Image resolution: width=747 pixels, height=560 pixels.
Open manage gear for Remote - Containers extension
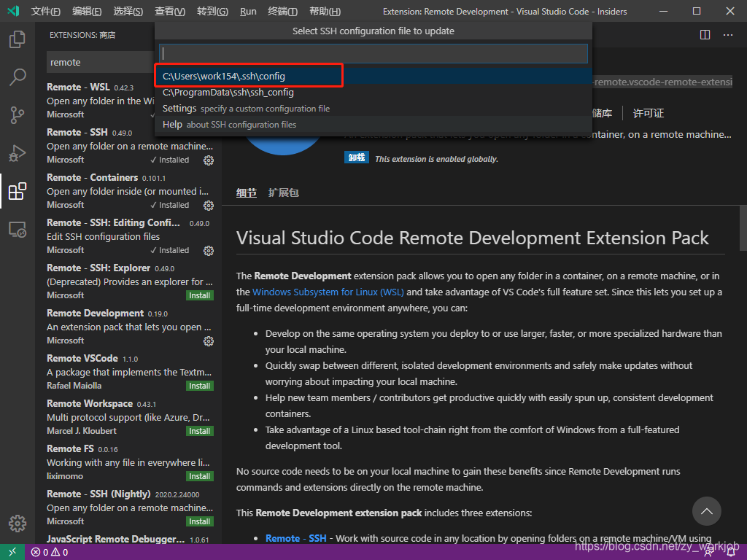pos(209,206)
